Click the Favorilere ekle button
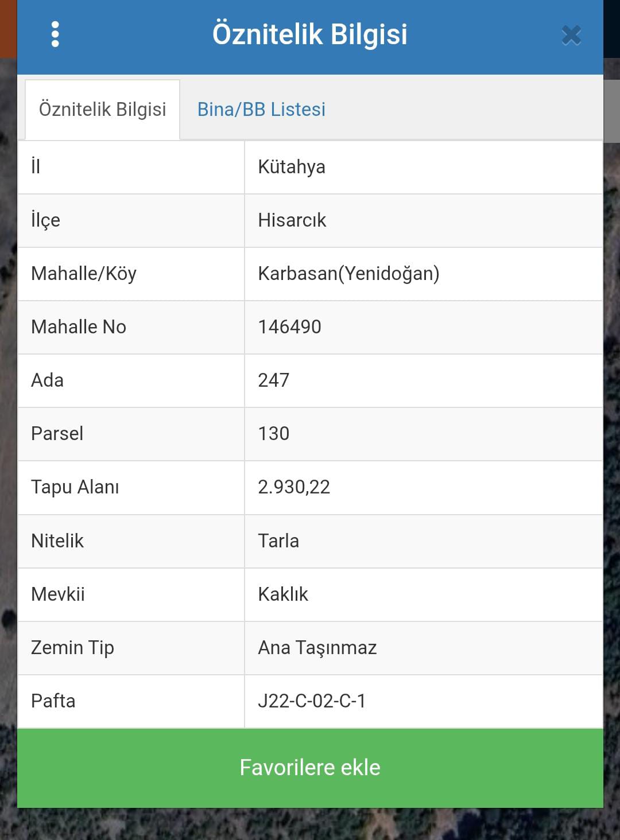The image size is (620, 840). click(310, 768)
